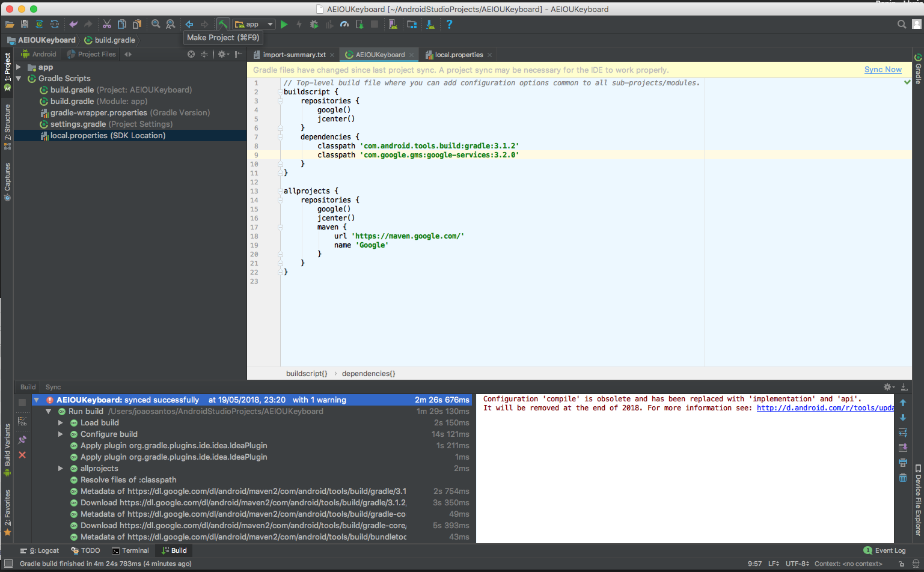Click the Print icon in build output
The height and width of the screenshot is (572, 924).
tap(902, 463)
